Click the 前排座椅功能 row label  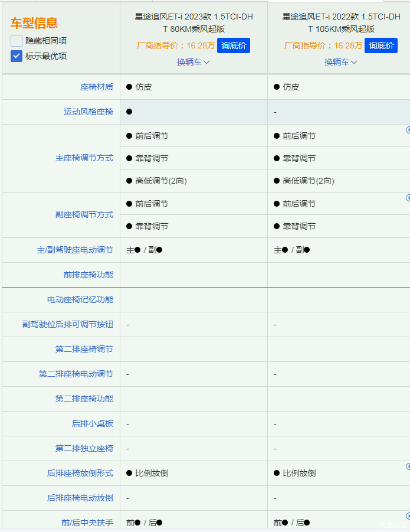(x=88, y=275)
